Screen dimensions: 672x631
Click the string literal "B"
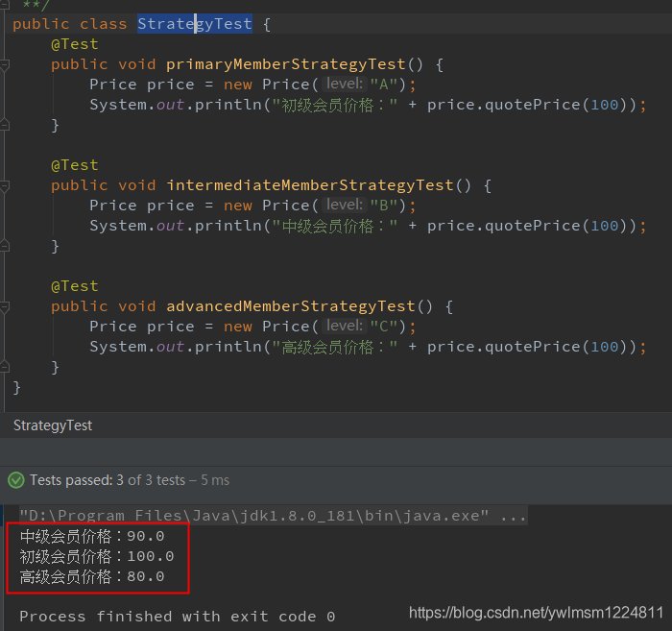[x=384, y=205]
